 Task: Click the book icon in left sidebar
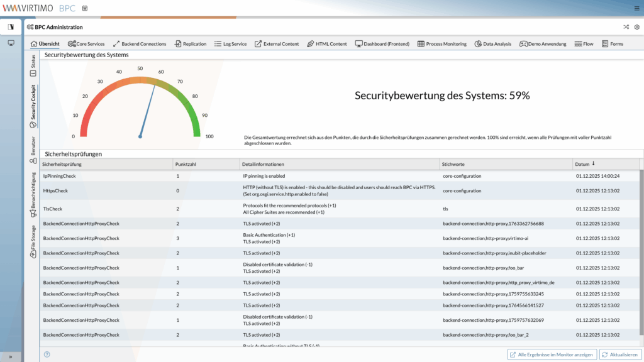(11, 27)
